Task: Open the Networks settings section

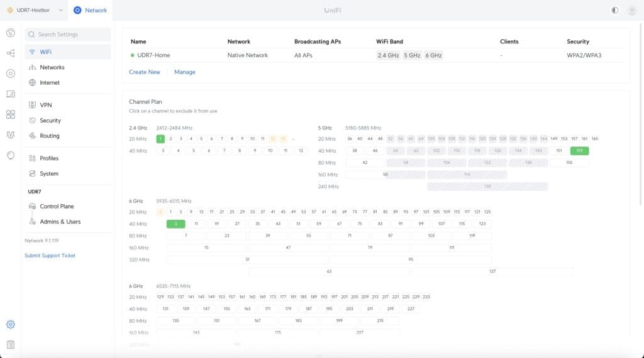Action: [52, 67]
